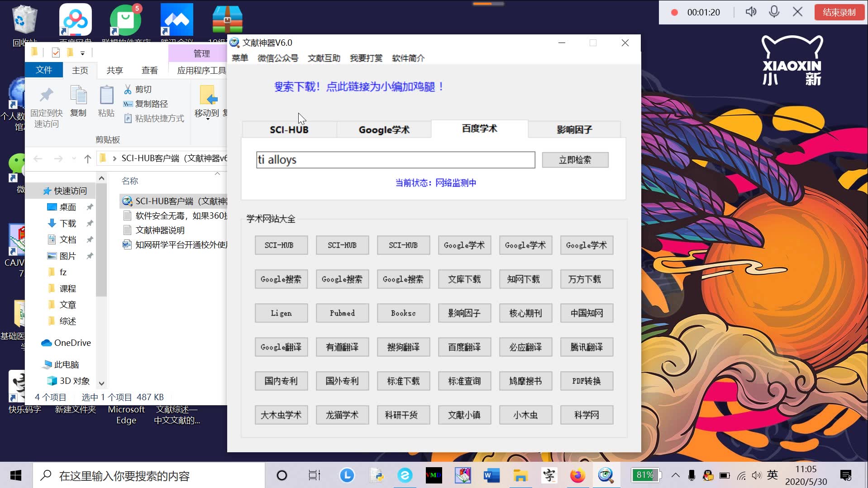
Task: Click the red record indicator dot
Action: 674,13
